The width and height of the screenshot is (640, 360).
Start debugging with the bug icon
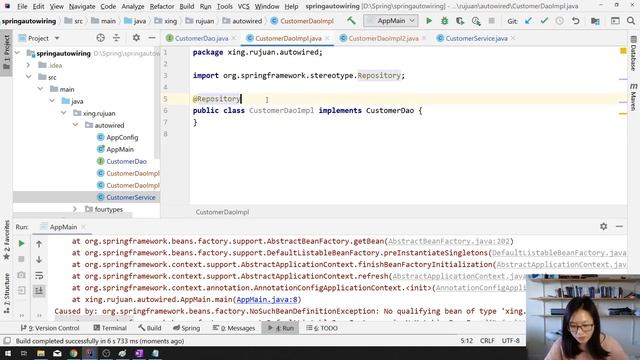[444, 21]
